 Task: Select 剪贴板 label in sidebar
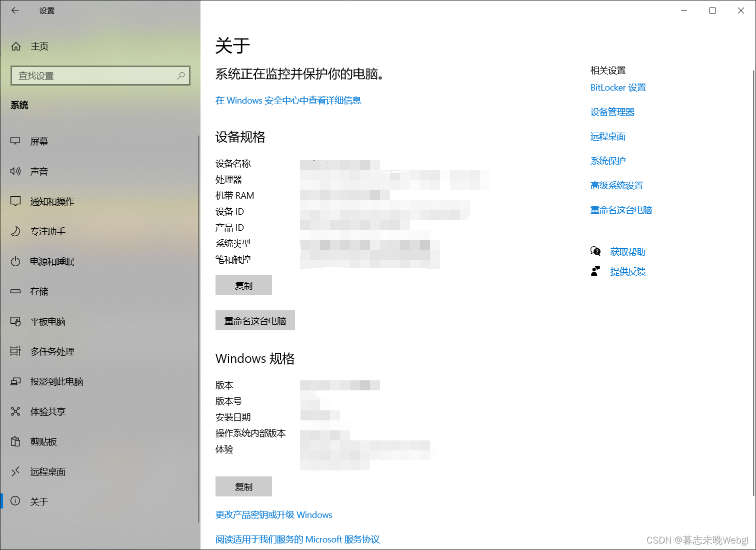pos(43,442)
